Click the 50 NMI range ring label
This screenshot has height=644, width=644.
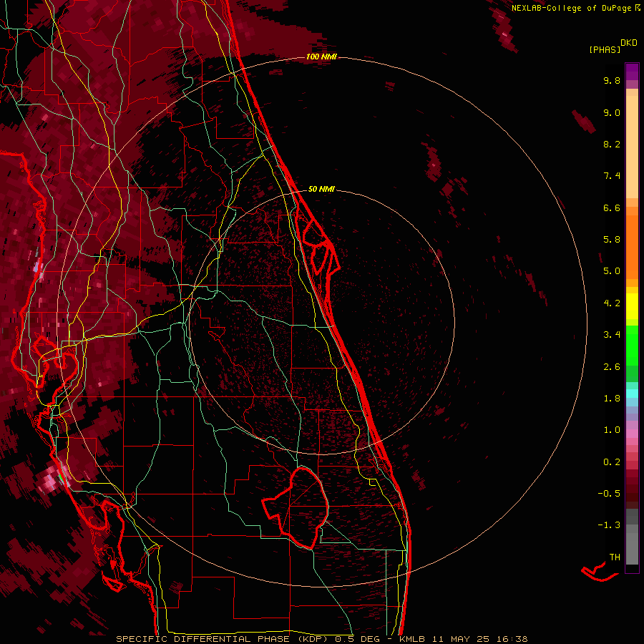321,189
